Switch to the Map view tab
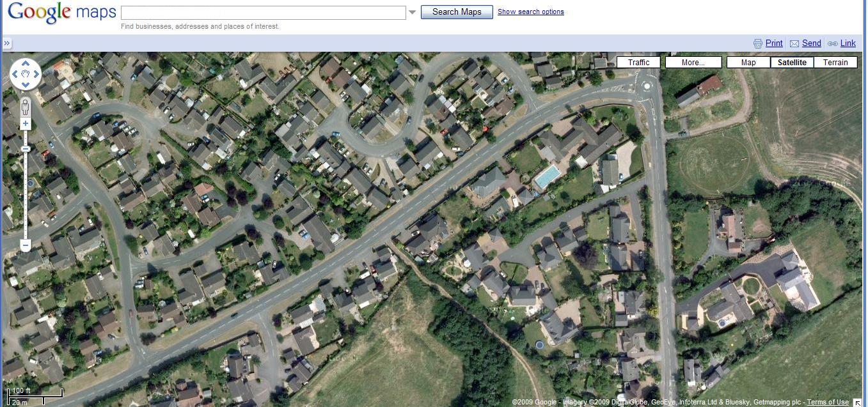This screenshot has width=868, height=407. pyautogui.click(x=748, y=63)
